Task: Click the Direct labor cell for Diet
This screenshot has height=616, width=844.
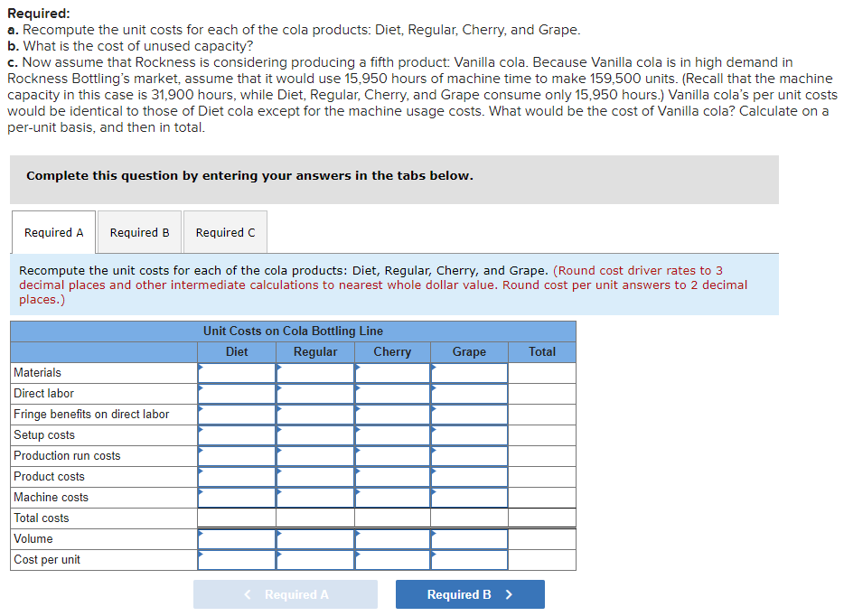Action: click(237, 394)
